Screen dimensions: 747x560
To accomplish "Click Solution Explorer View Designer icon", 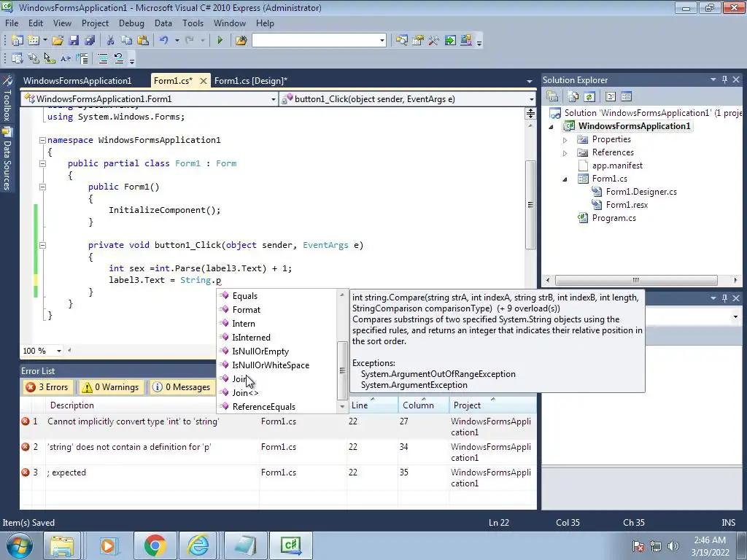I will (626, 97).
